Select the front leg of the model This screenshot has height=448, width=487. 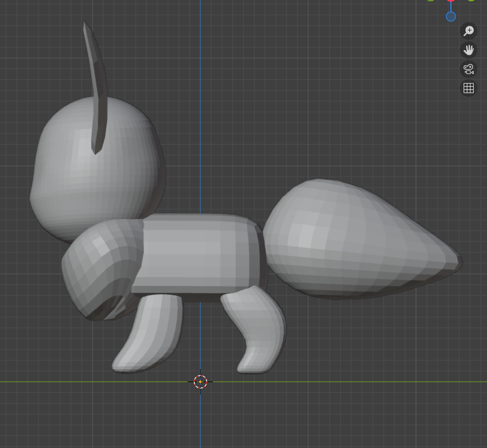[149, 334]
